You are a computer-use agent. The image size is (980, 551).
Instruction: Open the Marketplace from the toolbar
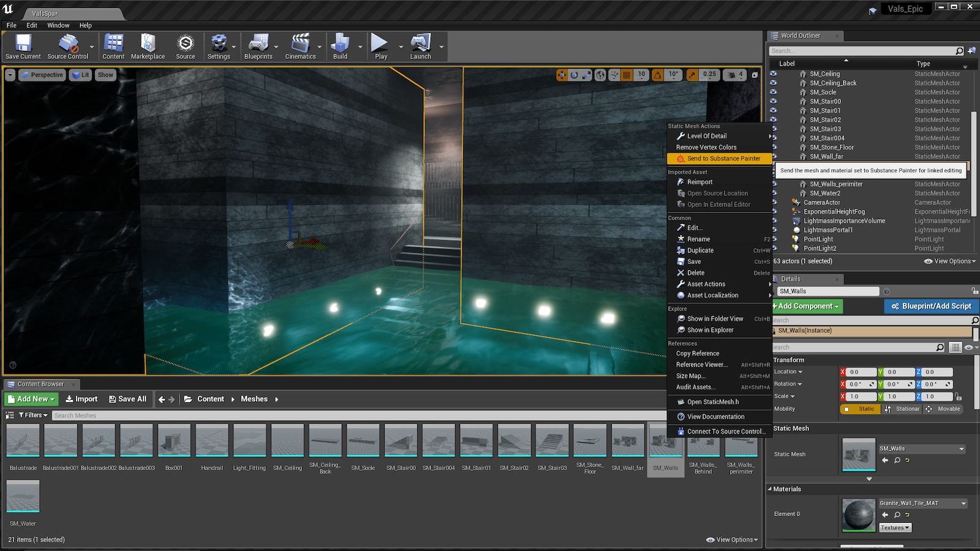tap(148, 46)
